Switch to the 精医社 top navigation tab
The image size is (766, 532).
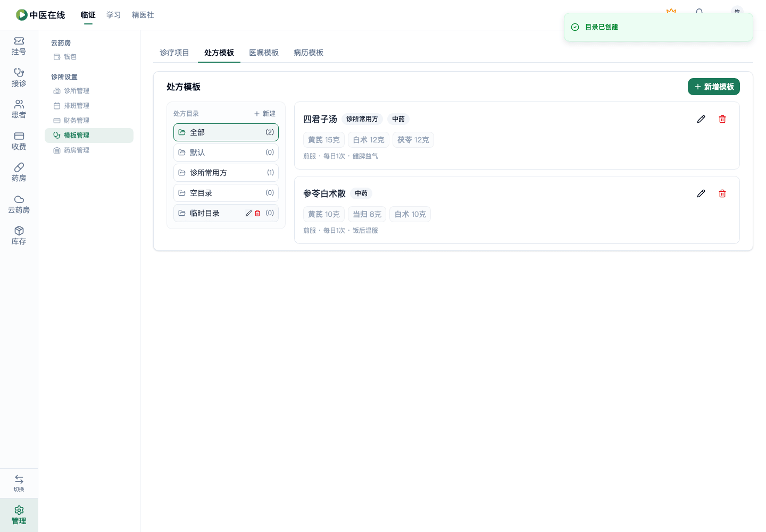pyautogui.click(x=143, y=15)
